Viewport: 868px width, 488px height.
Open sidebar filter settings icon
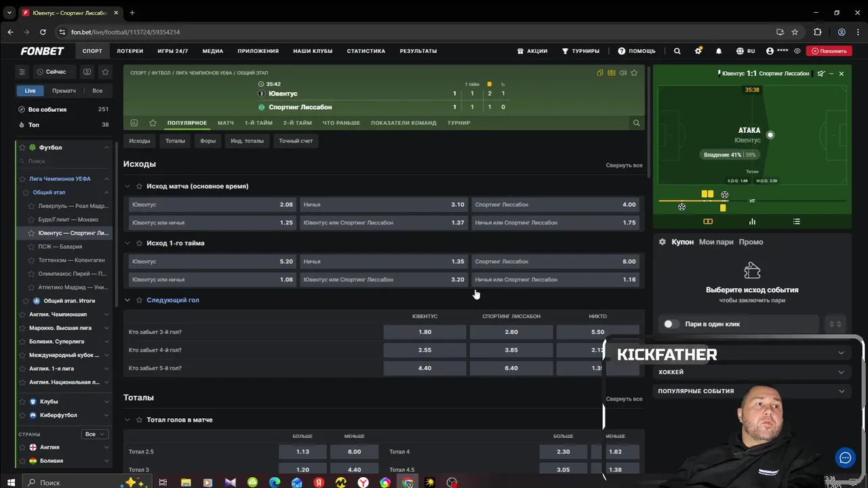(22, 72)
